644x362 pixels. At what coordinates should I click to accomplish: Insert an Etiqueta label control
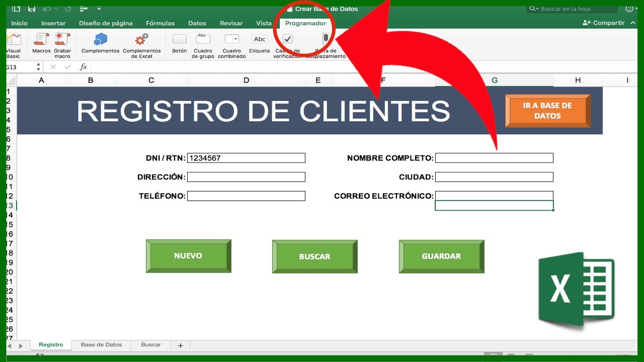(x=260, y=43)
